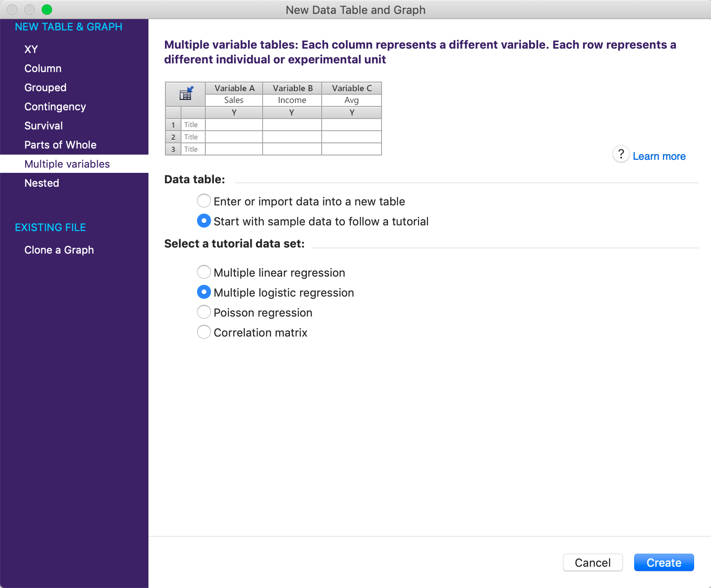This screenshot has height=588, width=711.
Task: Switch to Column table type
Action: (43, 68)
